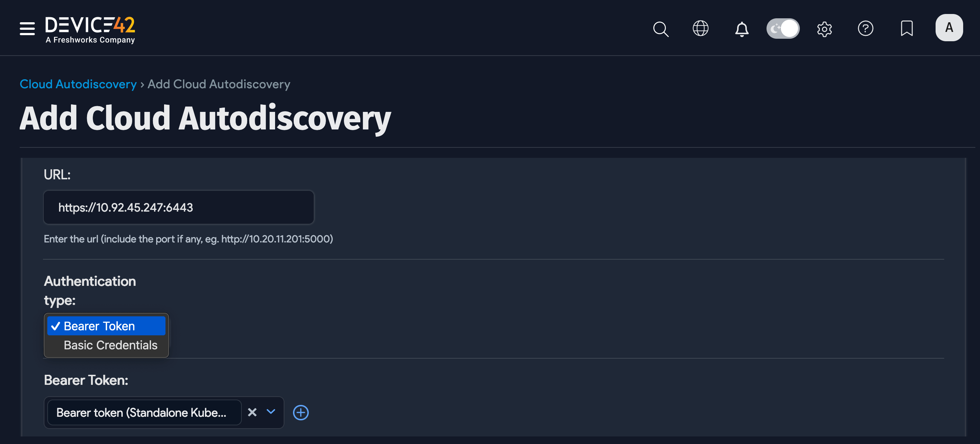
Task: Open the language globe icon
Action: (x=701, y=28)
